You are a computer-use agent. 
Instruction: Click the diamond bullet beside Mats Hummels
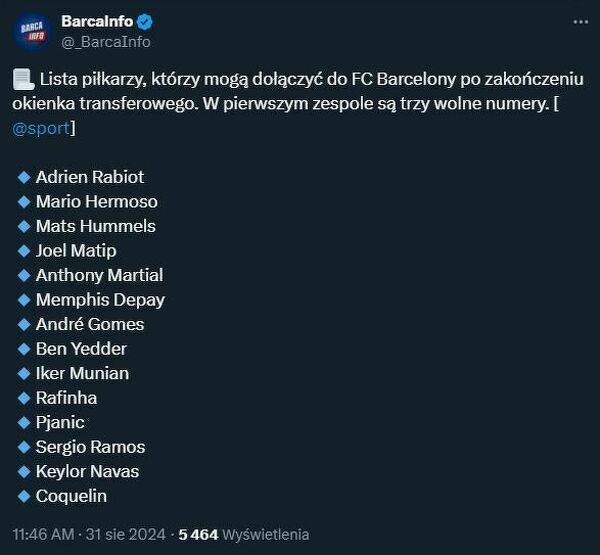[x=24, y=226]
